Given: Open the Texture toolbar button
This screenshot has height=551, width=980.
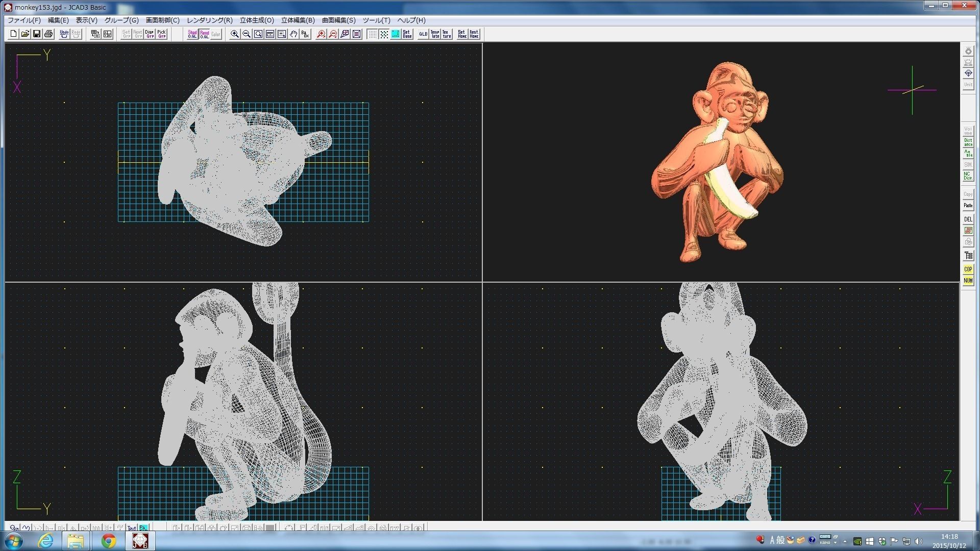Looking at the screenshot, I should click(x=447, y=34).
